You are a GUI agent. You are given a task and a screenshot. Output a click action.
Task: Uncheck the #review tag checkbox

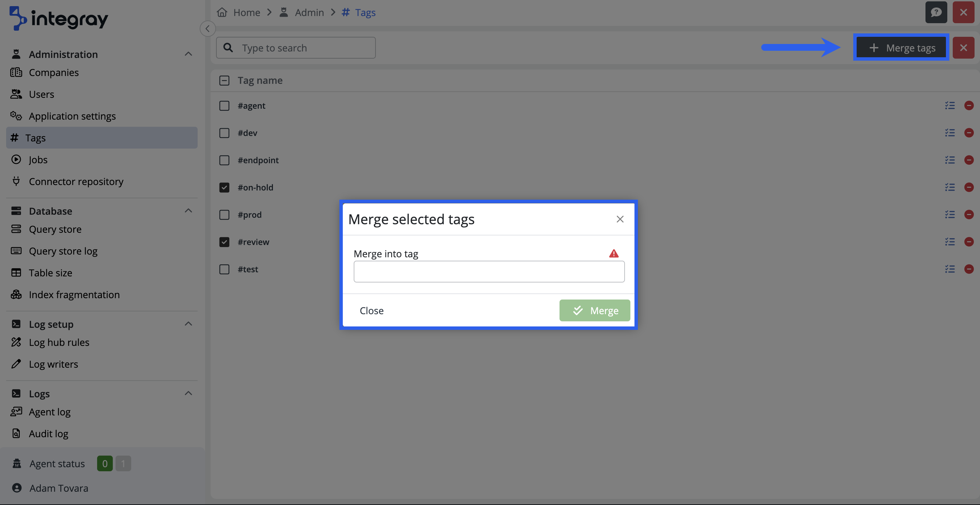point(224,242)
